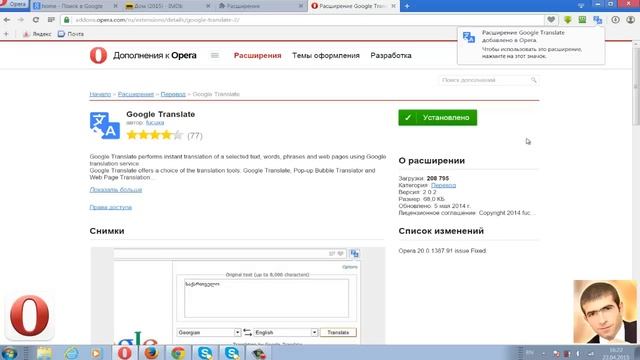Launch Internet Explorer from taskbar
640x360 pixels.
click(71, 353)
